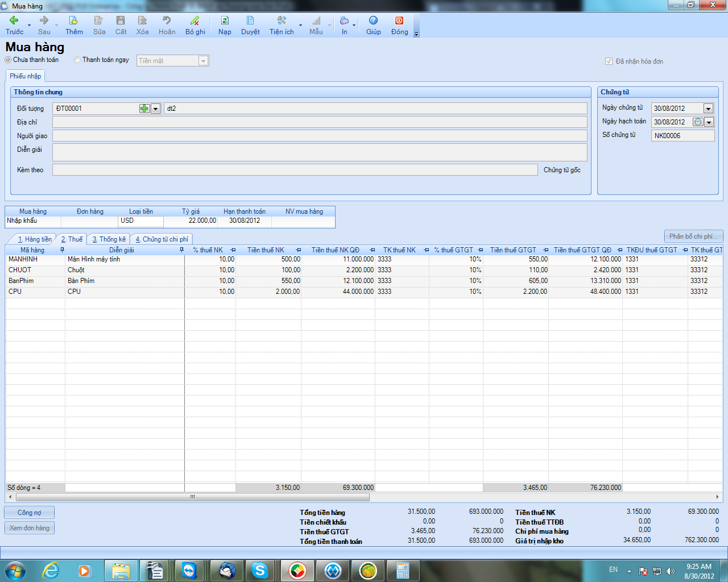This screenshot has width=728, height=582.
Task: Open the 1. Hàng tiền tab
Action: coord(34,239)
